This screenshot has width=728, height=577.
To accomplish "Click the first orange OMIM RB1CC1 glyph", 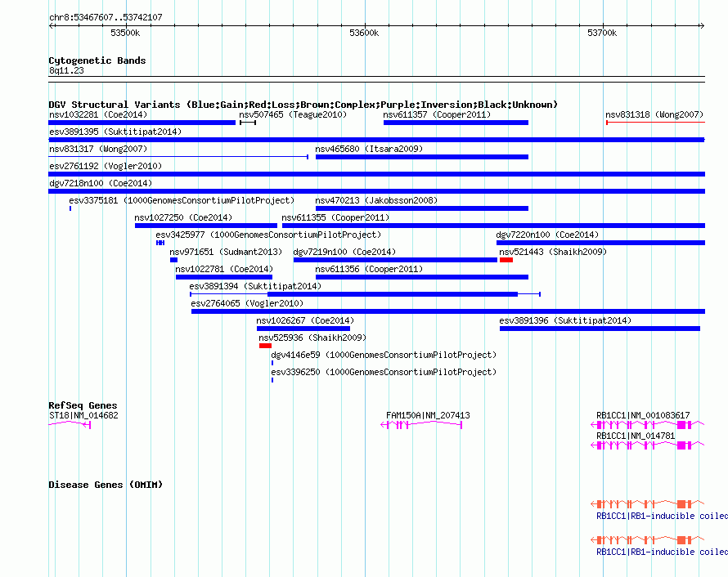I will click(647, 503).
